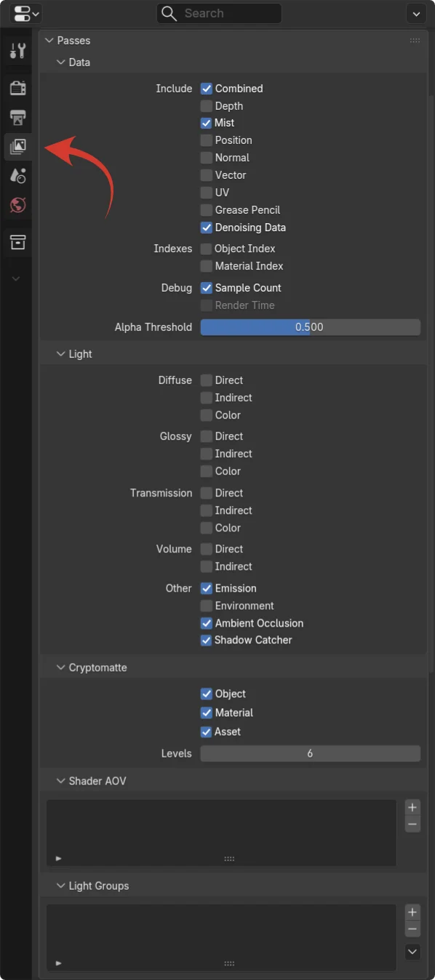Screen dimensions: 435x980
Task: Open the options dropdown beside search
Action: (416, 13)
